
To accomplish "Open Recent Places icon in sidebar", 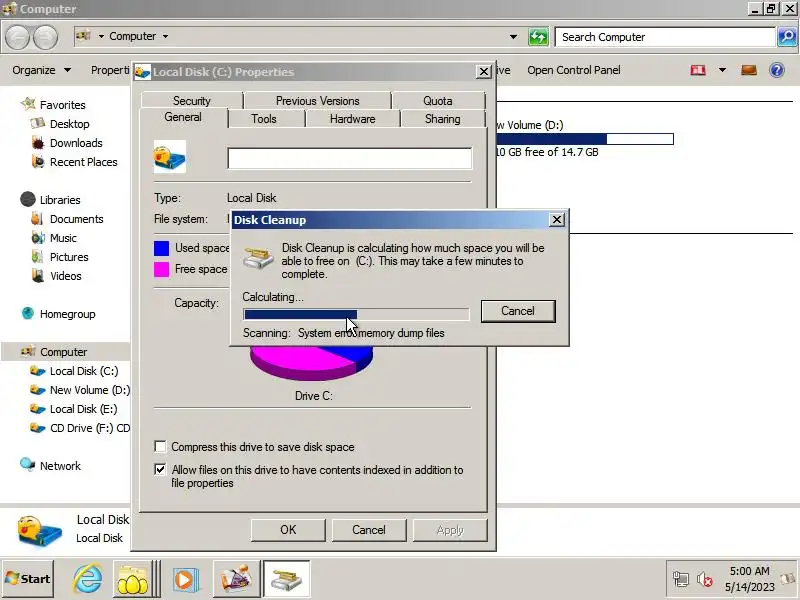I will pyautogui.click(x=38, y=162).
